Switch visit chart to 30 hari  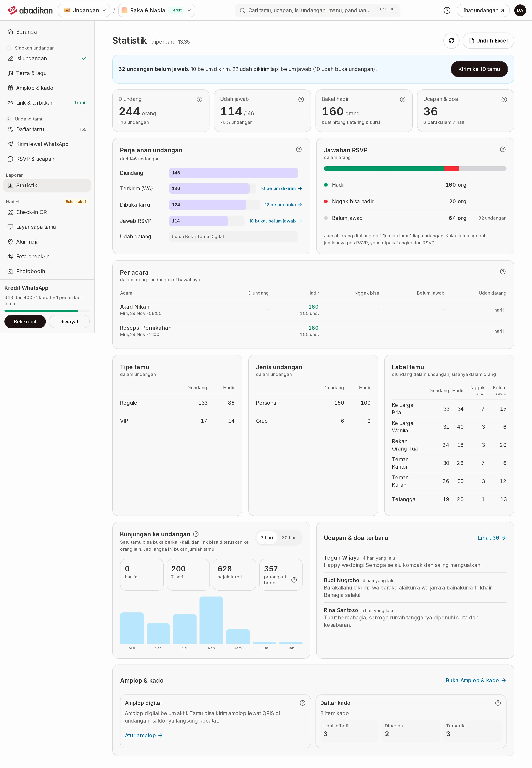[x=289, y=538]
